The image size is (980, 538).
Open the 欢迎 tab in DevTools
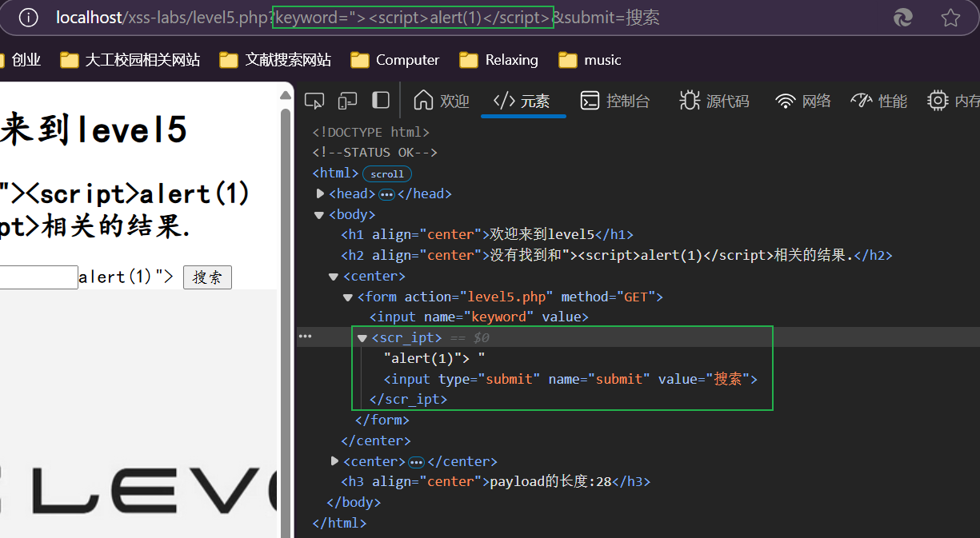click(x=441, y=101)
